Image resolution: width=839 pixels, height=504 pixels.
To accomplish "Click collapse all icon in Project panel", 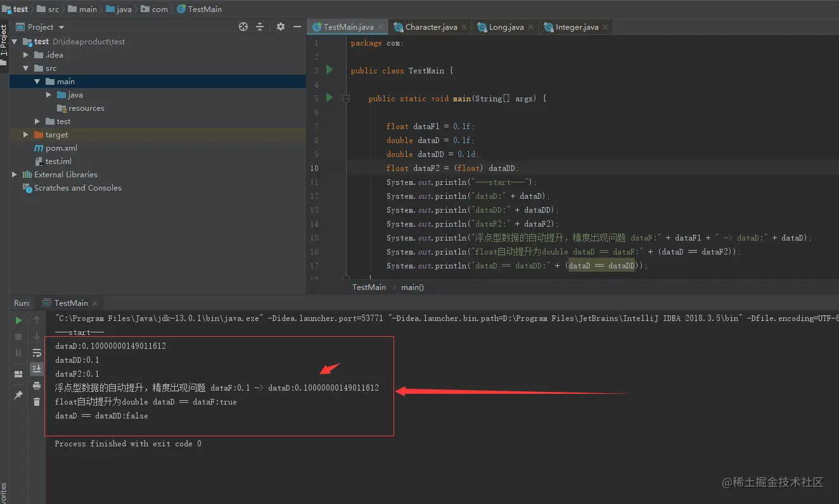I will [260, 27].
